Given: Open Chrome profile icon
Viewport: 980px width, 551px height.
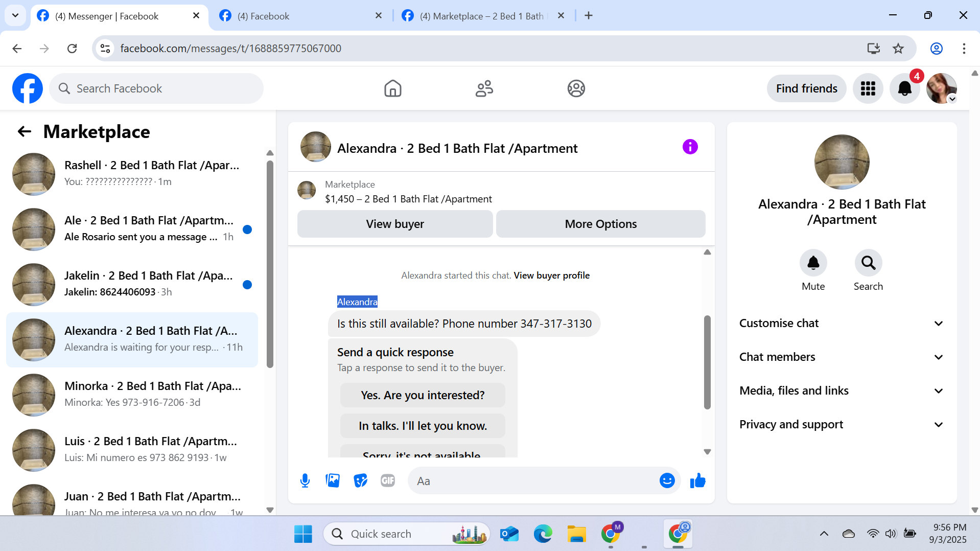Looking at the screenshot, I should tap(936, 49).
